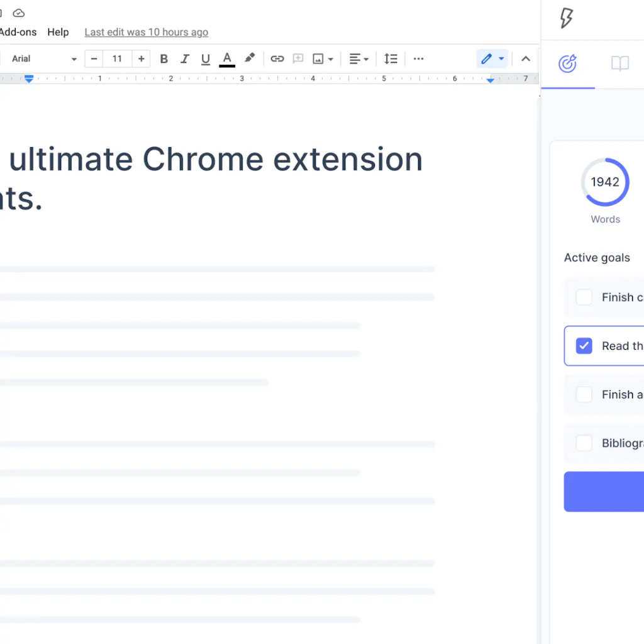Apply italic formatting

pyautogui.click(x=185, y=59)
